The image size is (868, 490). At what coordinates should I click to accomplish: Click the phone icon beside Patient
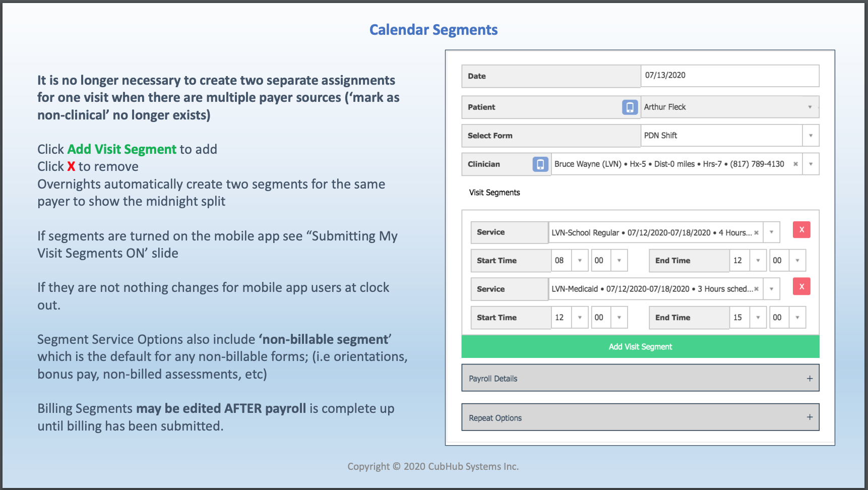point(630,107)
